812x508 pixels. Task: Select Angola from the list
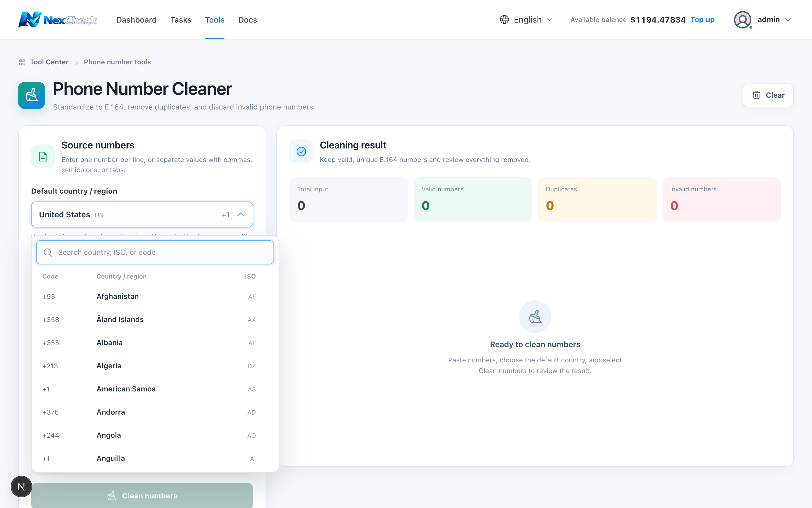click(x=155, y=435)
